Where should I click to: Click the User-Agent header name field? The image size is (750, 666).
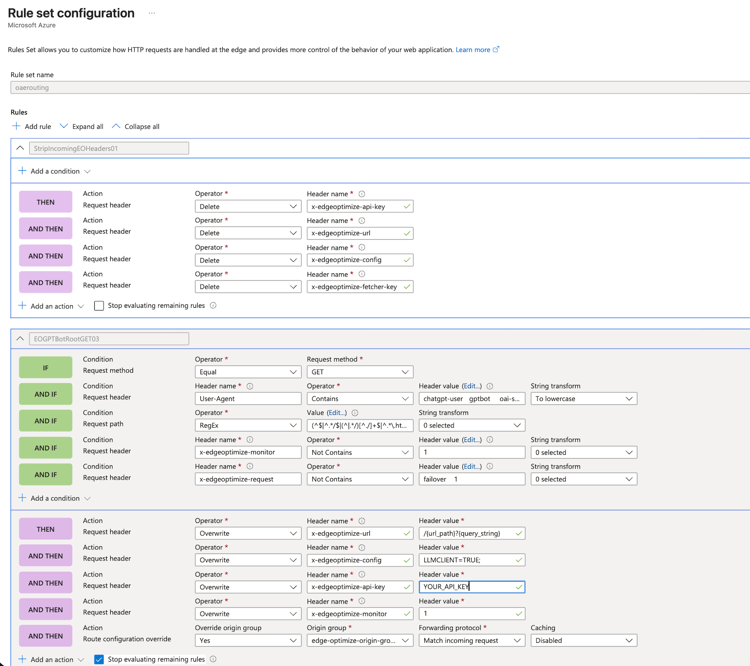248,399
